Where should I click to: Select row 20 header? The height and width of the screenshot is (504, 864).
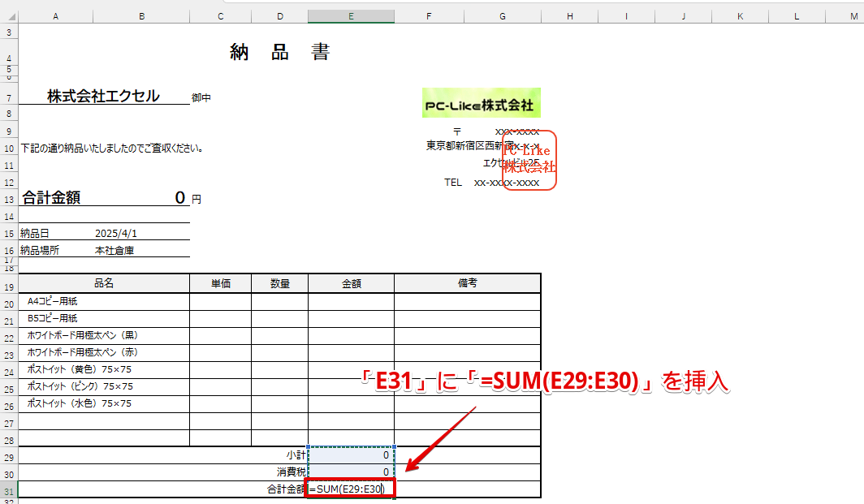tap(9, 304)
